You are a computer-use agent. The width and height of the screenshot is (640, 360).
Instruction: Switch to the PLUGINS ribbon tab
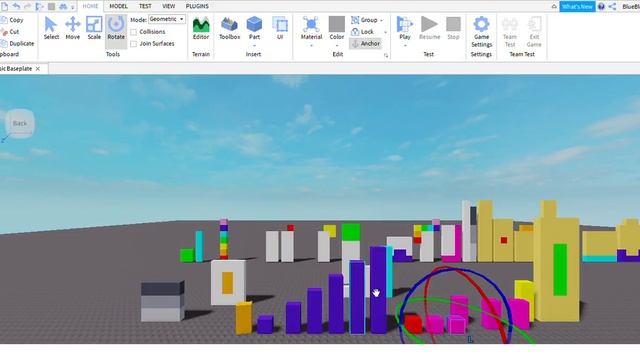(197, 6)
